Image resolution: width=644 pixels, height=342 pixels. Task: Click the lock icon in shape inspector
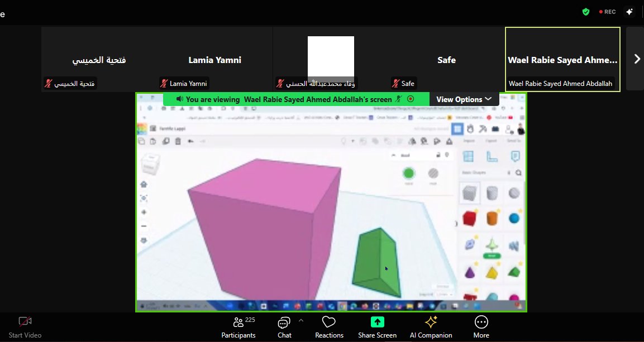coord(438,155)
